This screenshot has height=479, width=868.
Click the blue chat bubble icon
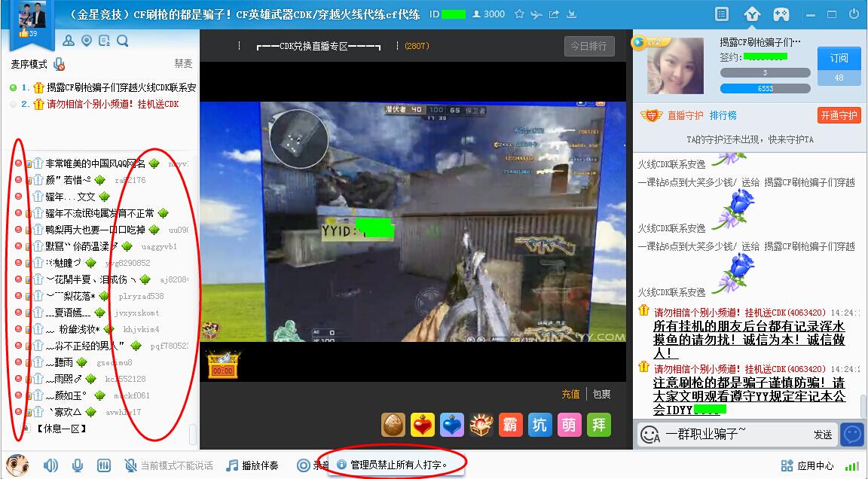click(x=852, y=435)
